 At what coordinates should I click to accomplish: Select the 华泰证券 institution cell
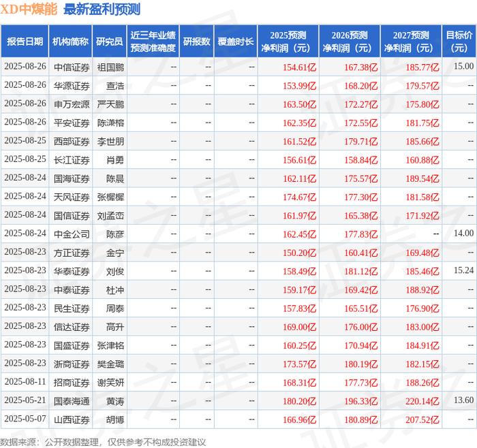coord(72,271)
